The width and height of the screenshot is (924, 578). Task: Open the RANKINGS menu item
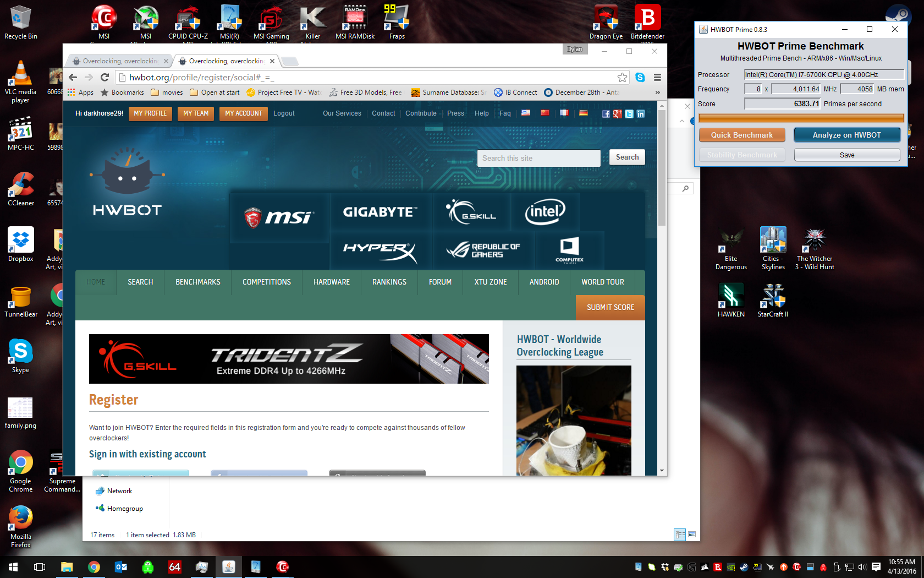389,282
